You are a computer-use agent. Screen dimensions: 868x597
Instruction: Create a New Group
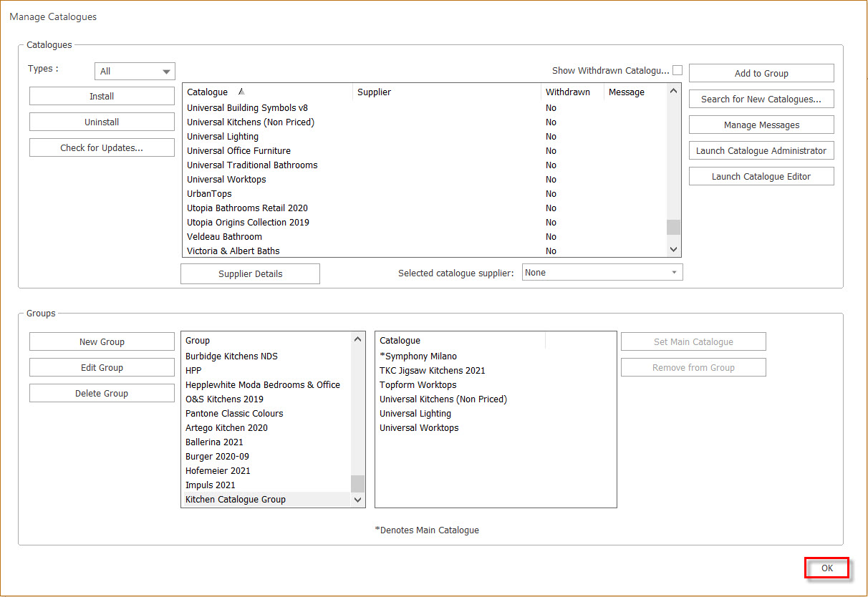[101, 341]
